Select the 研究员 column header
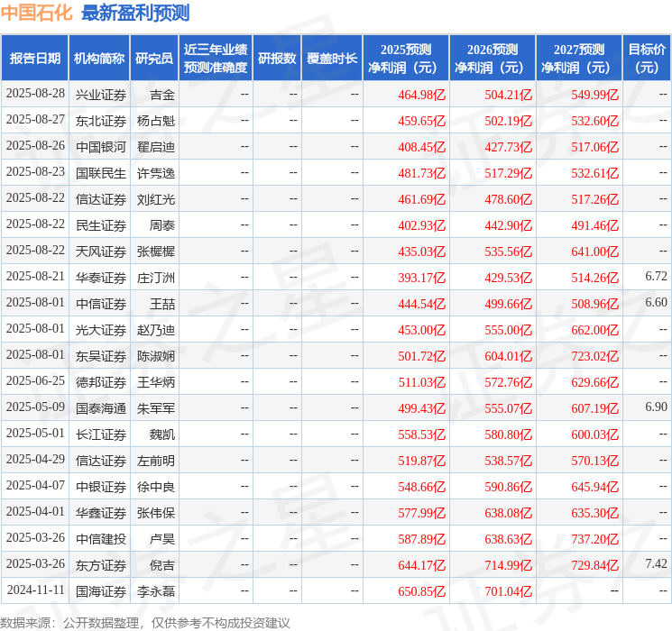This screenshot has height=631, width=672. pos(154,59)
